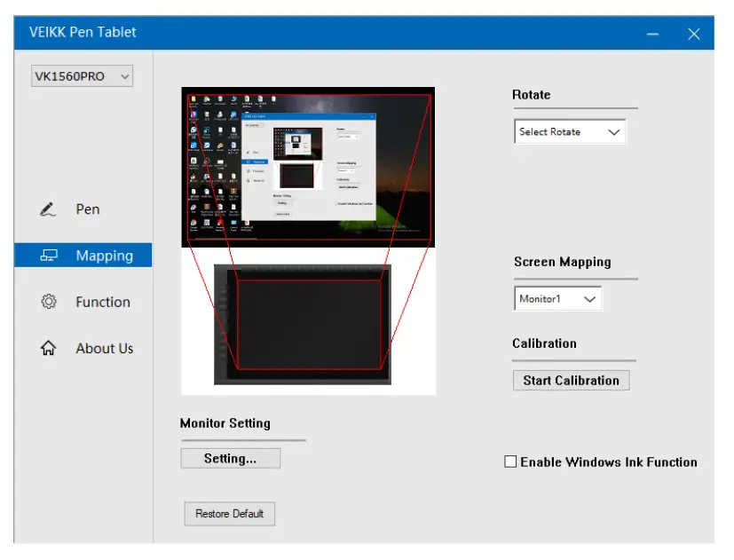The height and width of the screenshot is (560, 734).
Task: Enable the Windows Ink Function checkbox
Action: (509, 461)
